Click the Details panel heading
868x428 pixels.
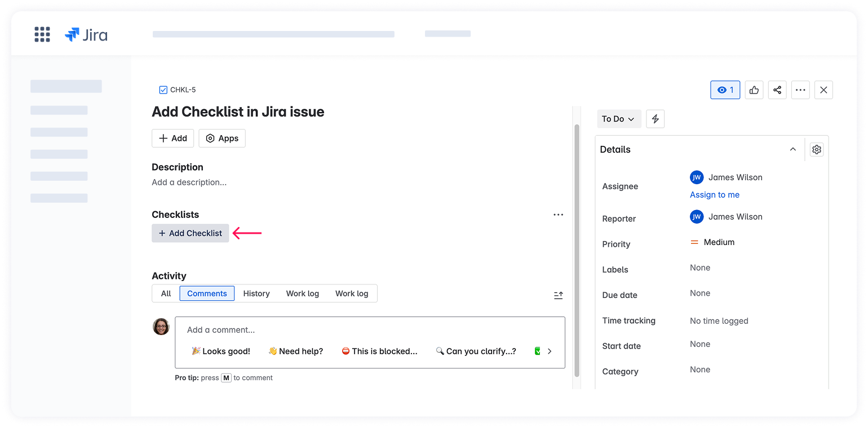pos(615,149)
